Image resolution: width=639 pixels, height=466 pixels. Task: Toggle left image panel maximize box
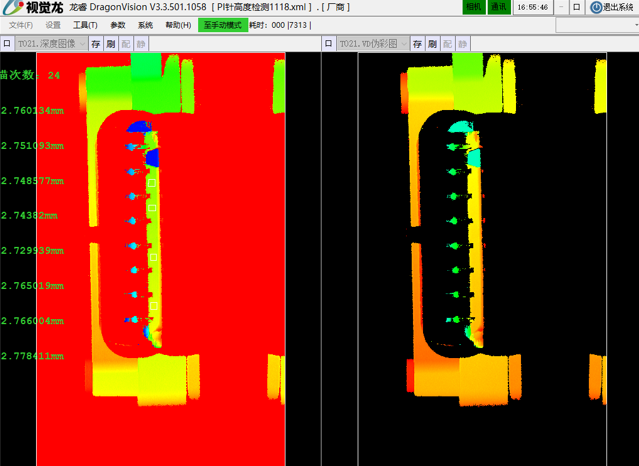[7, 44]
